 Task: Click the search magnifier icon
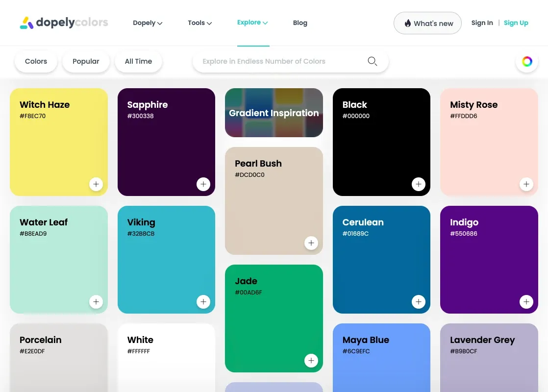pyautogui.click(x=372, y=61)
